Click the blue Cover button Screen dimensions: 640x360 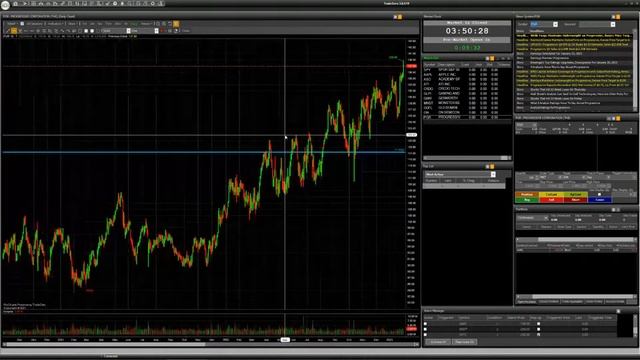(x=600, y=200)
